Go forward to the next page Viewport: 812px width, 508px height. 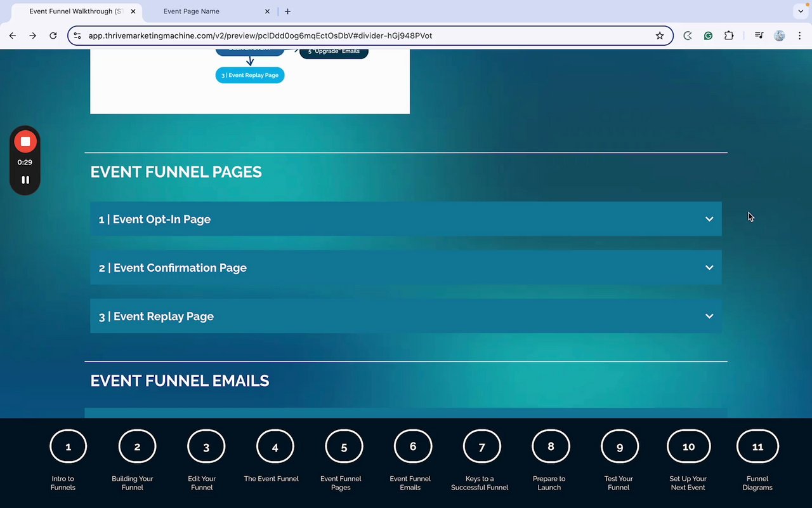[x=33, y=36]
